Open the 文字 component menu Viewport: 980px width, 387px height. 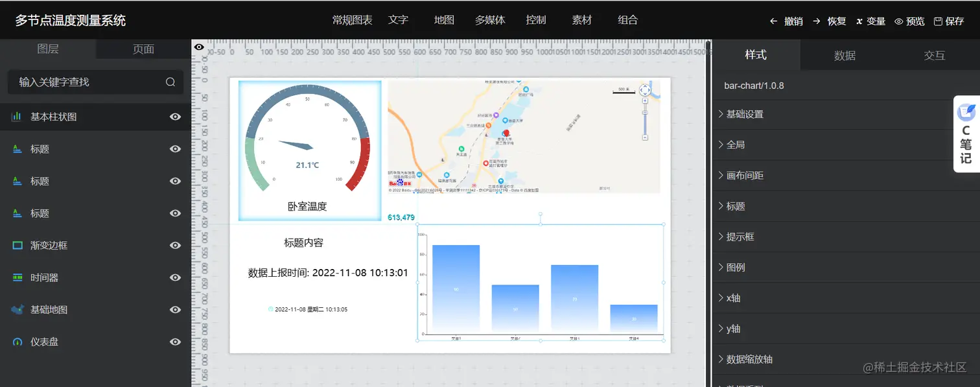point(399,20)
